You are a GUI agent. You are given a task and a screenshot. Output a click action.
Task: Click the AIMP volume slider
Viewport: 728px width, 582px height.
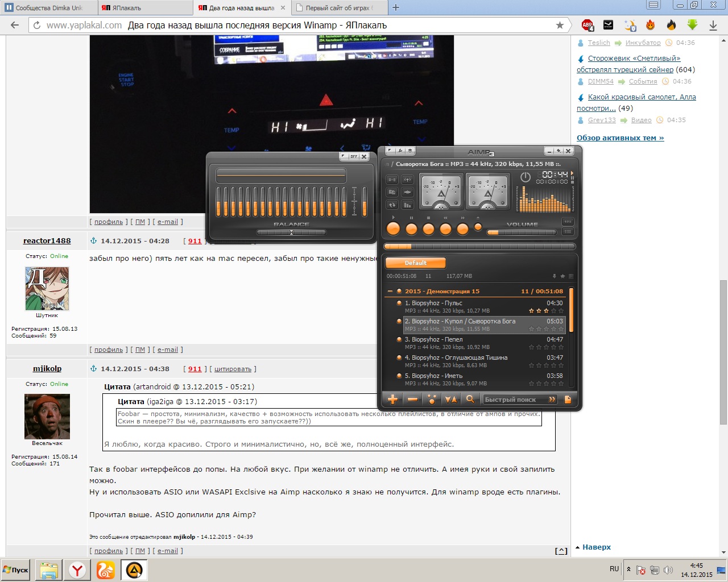(x=522, y=232)
